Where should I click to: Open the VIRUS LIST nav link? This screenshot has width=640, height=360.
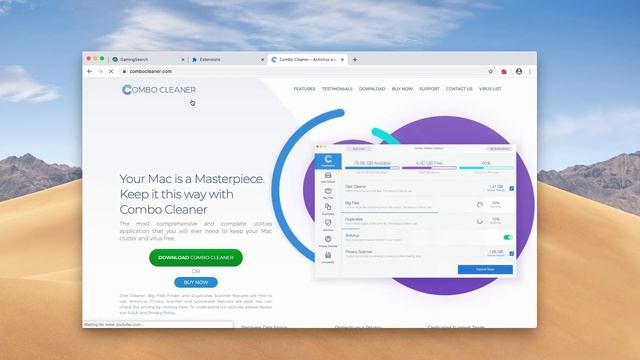pos(490,89)
